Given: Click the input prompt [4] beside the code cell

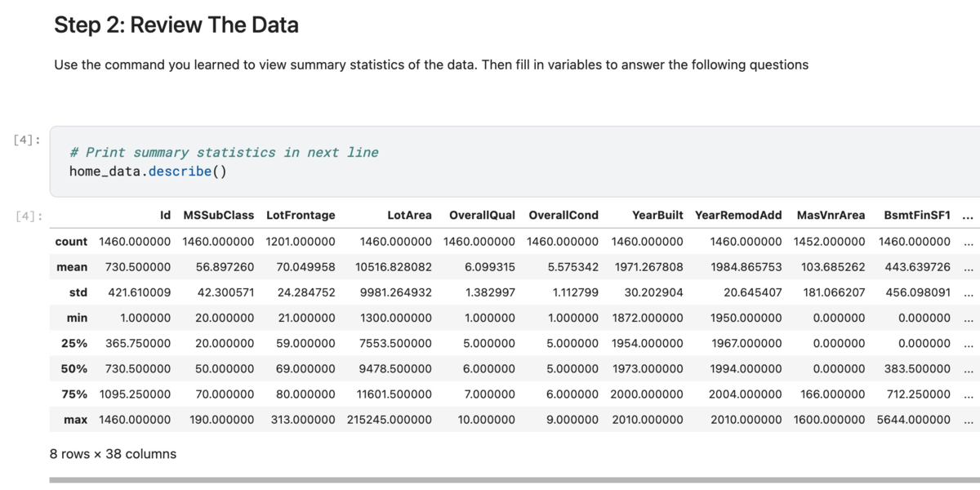Looking at the screenshot, I should [29, 140].
